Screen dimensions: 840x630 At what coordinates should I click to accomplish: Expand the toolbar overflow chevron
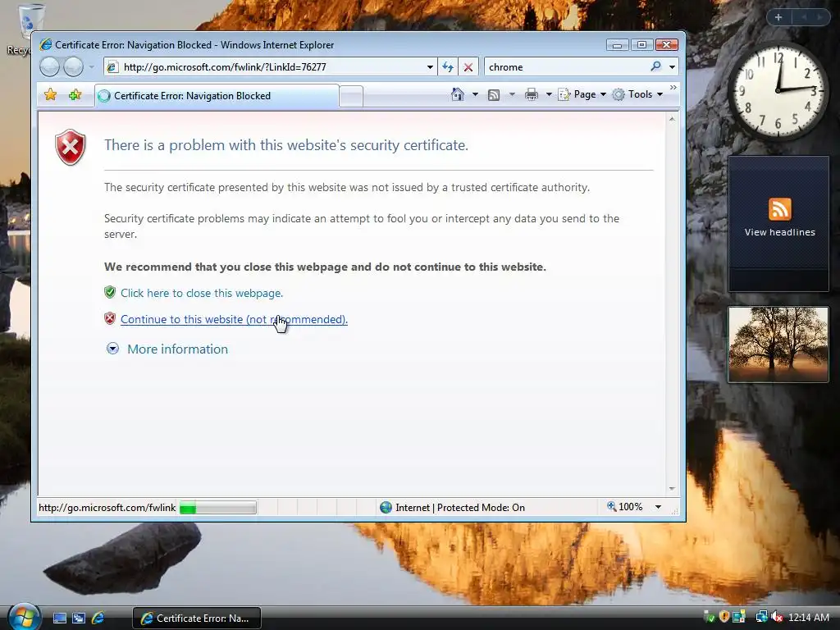coord(673,87)
